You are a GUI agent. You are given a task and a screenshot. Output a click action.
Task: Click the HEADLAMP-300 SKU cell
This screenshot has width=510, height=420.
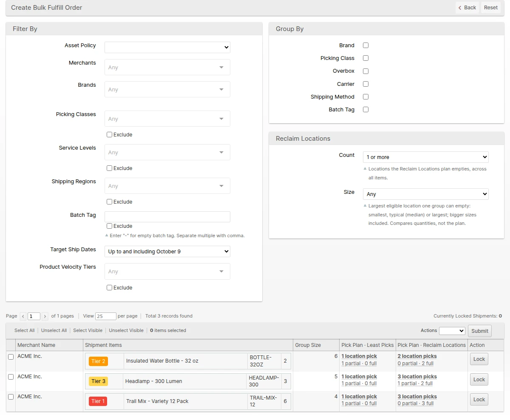click(x=263, y=381)
